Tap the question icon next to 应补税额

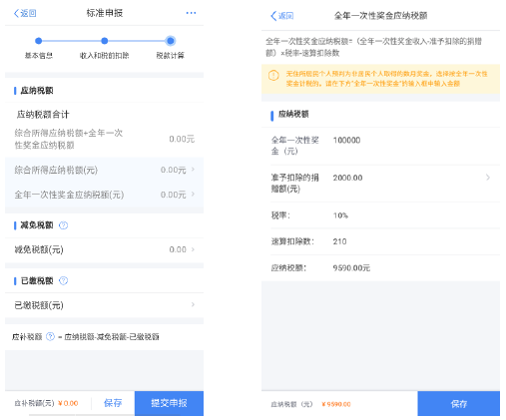tap(50, 336)
